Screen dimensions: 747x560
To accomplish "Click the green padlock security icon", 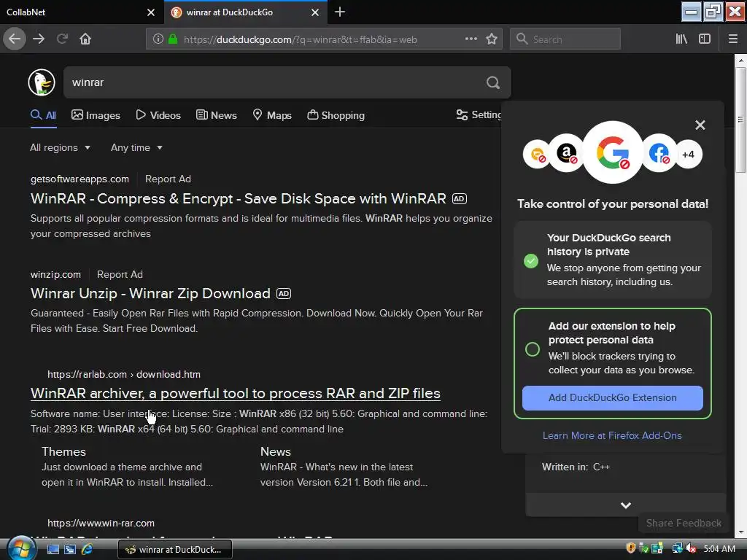I will pyautogui.click(x=173, y=39).
